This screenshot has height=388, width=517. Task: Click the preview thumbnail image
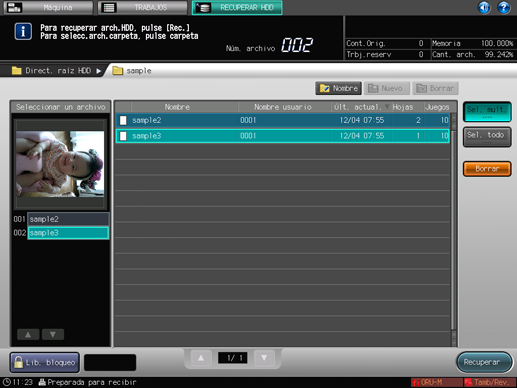coord(60,164)
